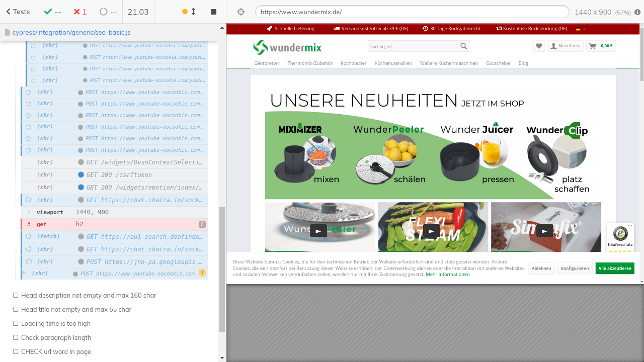
Task: Play the WunderPeeler video
Action: (318, 230)
